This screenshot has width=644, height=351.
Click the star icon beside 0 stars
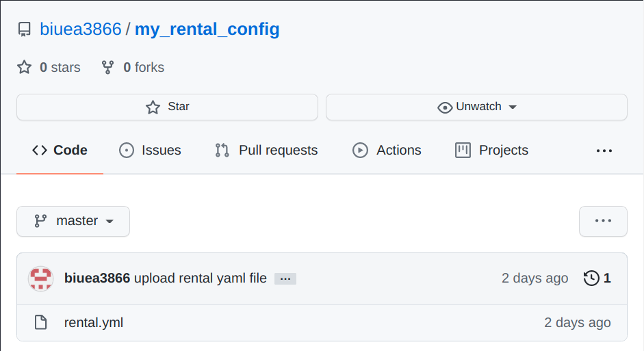(x=24, y=67)
